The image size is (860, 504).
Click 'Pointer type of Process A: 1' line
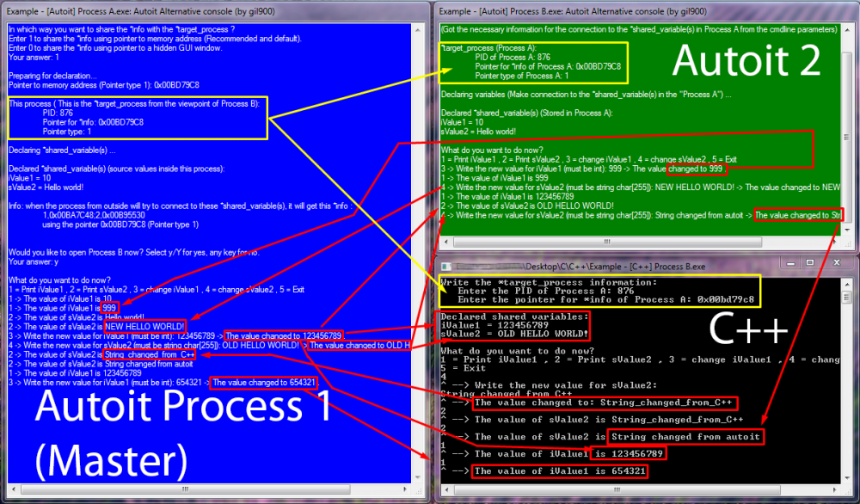[522, 76]
